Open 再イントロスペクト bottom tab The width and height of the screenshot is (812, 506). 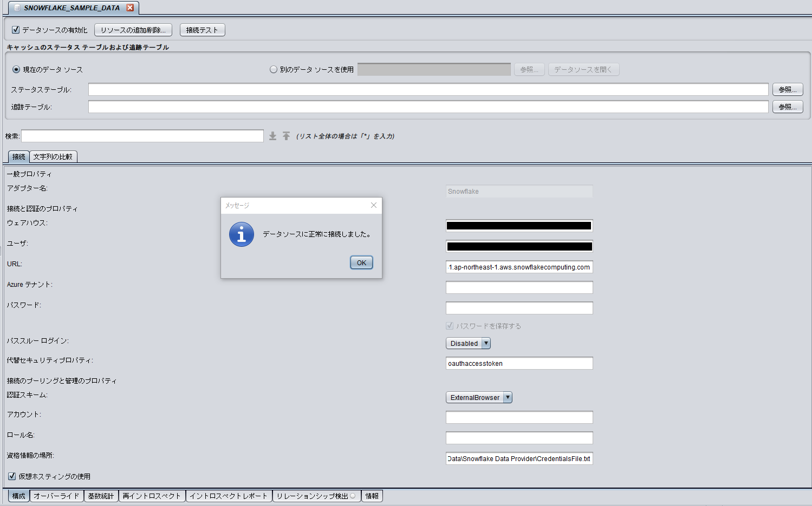pyautogui.click(x=152, y=496)
